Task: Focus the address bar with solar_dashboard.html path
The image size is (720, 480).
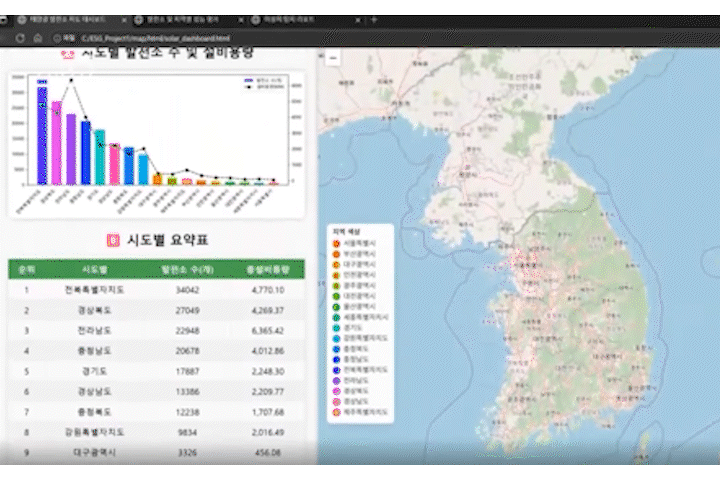Action: 156,38
